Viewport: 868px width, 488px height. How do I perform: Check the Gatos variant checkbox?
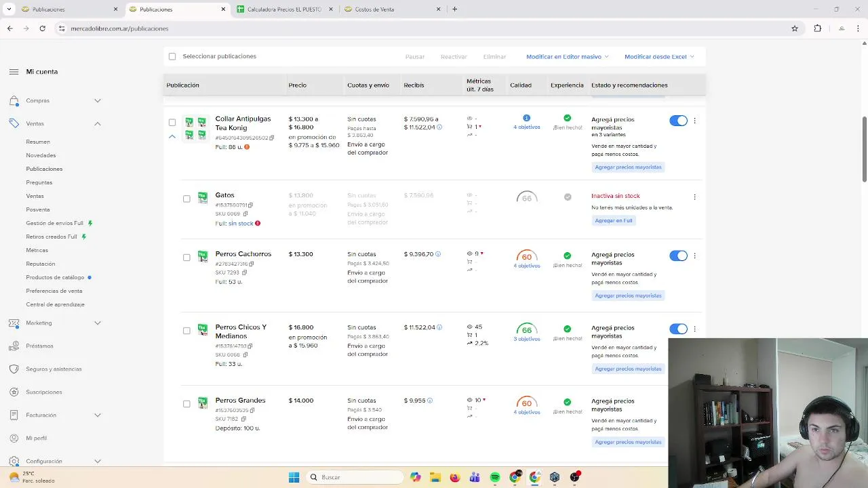pyautogui.click(x=186, y=199)
